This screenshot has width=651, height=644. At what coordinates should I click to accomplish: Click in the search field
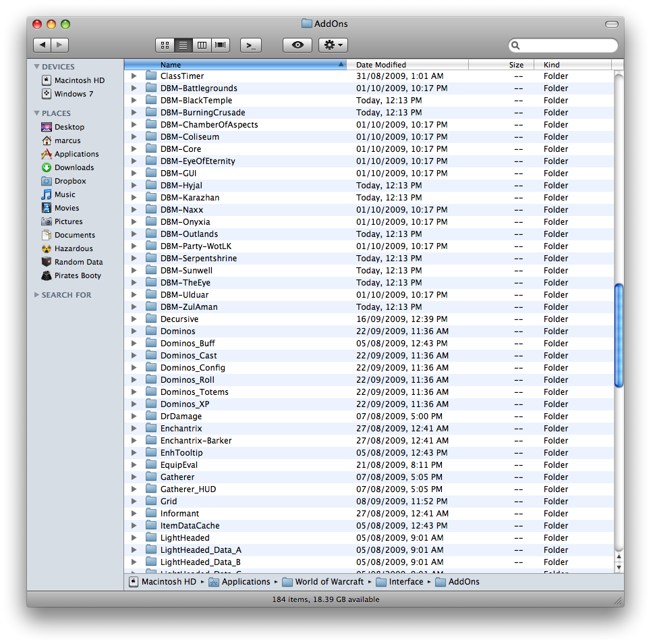pos(563,45)
